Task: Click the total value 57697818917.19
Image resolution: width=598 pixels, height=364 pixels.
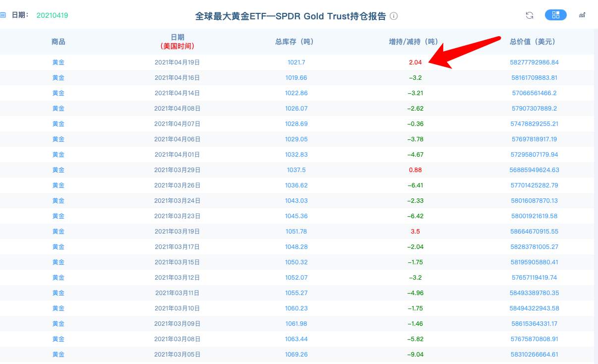Action: pos(533,139)
